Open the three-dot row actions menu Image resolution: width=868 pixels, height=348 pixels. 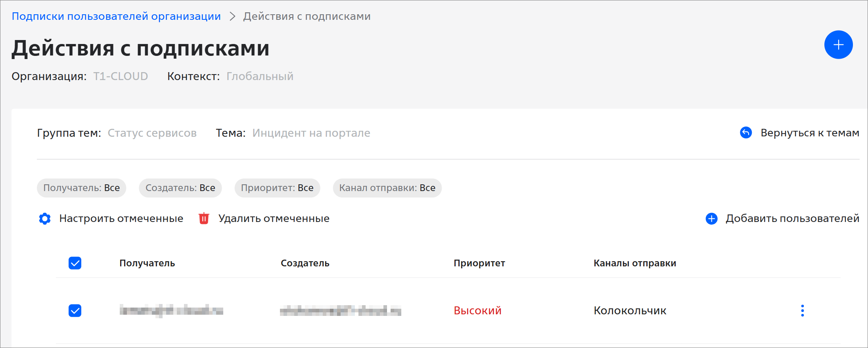tap(803, 310)
